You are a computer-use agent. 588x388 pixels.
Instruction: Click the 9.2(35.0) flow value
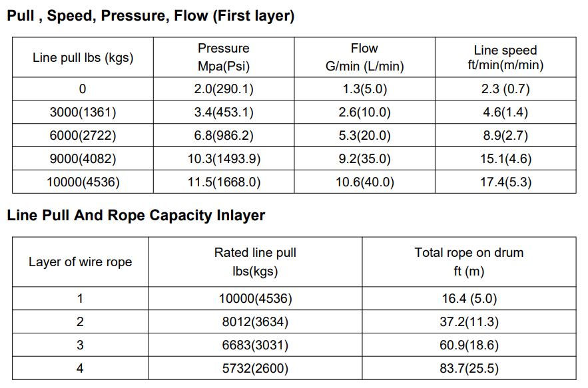point(364,159)
